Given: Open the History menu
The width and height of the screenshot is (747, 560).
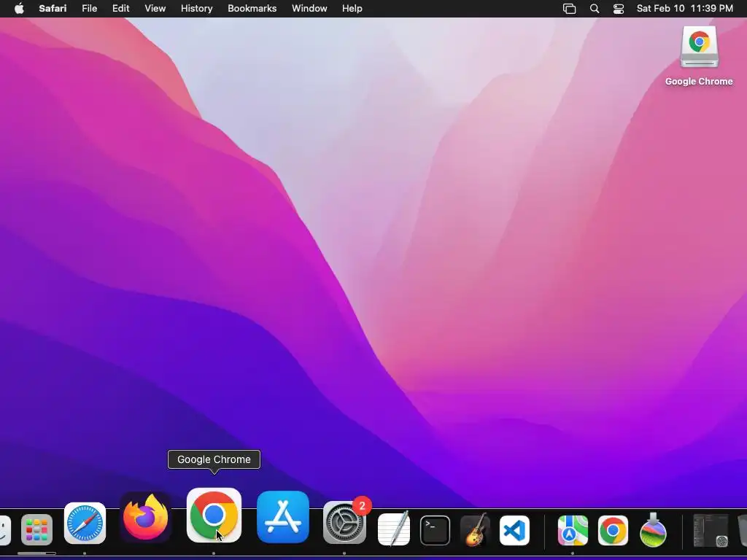Looking at the screenshot, I should [x=196, y=9].
